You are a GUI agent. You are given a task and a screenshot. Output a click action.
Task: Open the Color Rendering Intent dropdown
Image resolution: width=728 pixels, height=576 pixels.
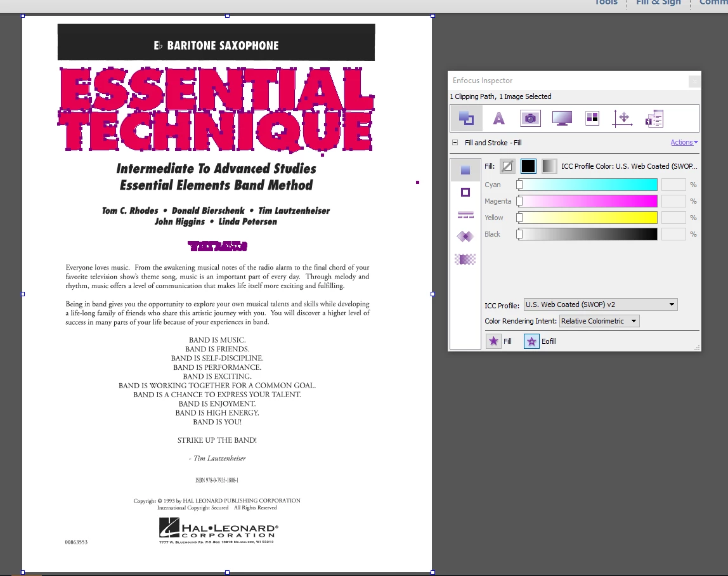599,321
